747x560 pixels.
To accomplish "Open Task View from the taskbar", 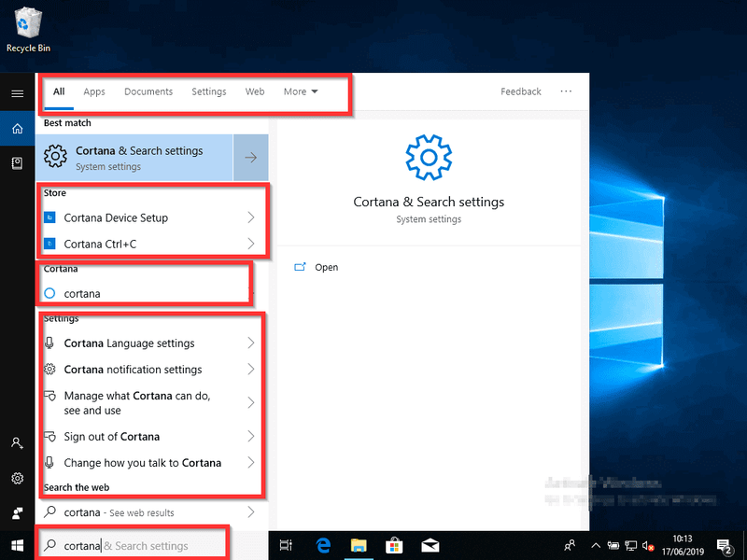I will (x=286, y=546).
